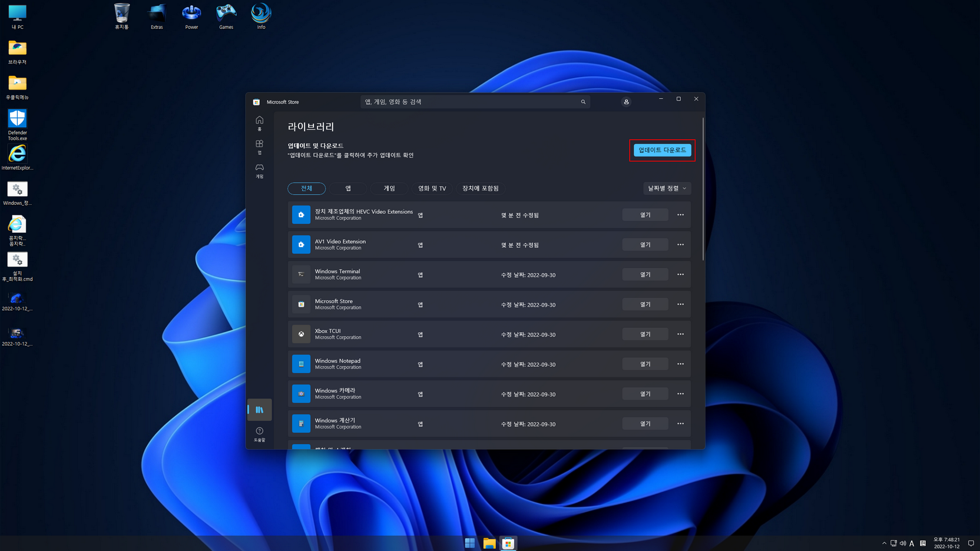Image resolution: width=980 pixels, height=551 pixels.
Task: Select the 게임 filter tab
Action: (389, 188)
